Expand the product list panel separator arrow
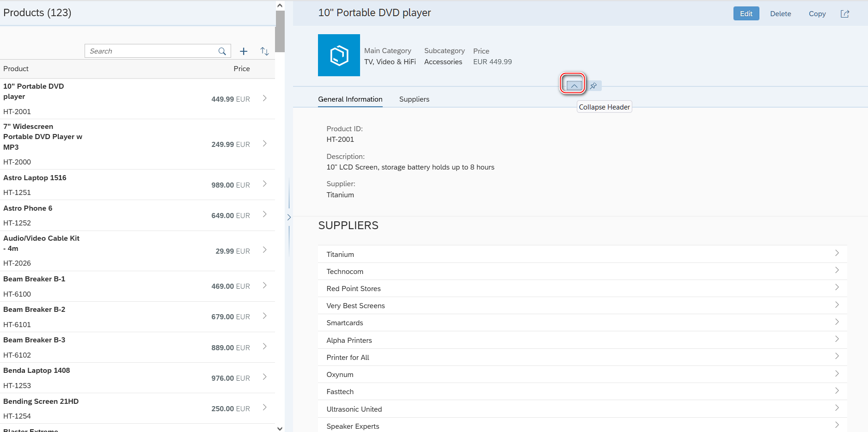The image size is (868, 432). (289, 217)
